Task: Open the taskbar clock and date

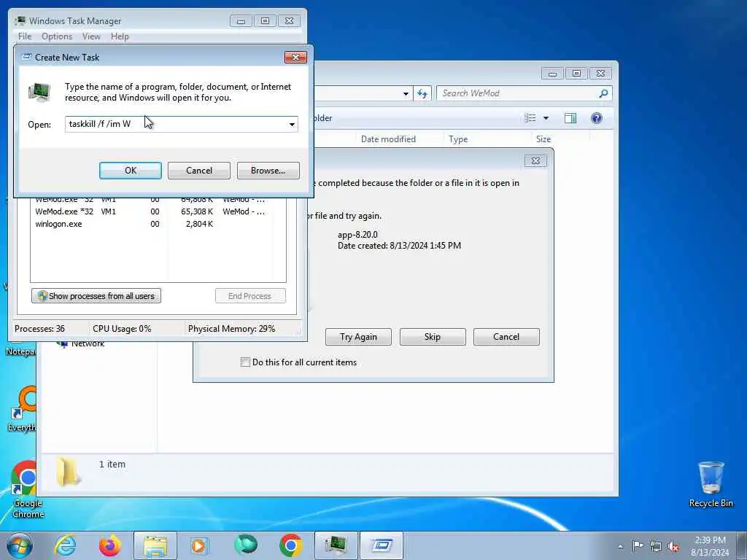Action: (710, 546)
